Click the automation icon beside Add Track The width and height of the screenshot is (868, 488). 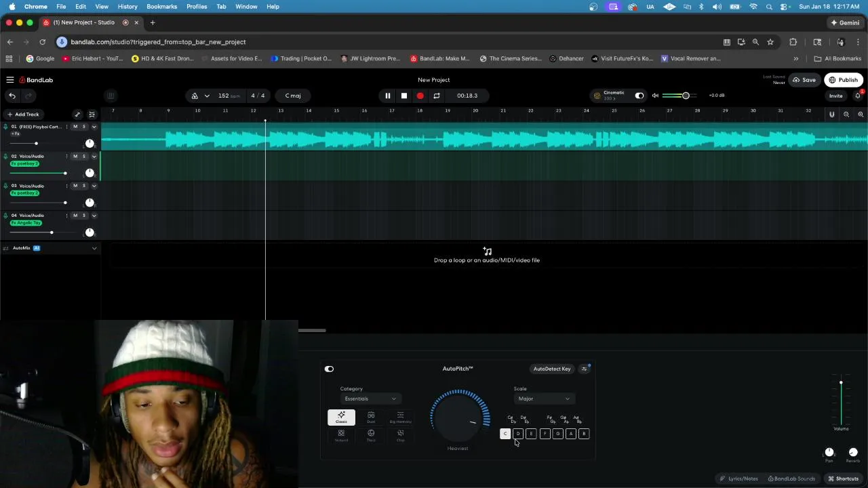tap(77, 115)
